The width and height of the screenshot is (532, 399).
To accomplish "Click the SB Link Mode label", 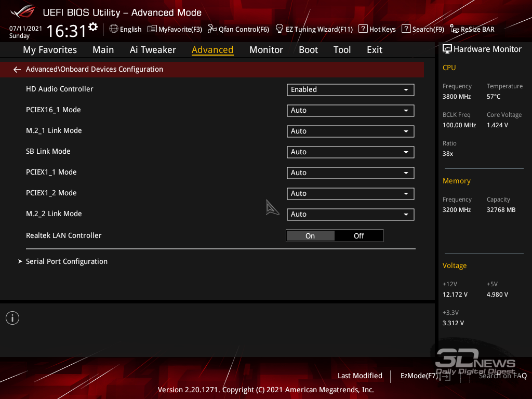I will (48, 151).
